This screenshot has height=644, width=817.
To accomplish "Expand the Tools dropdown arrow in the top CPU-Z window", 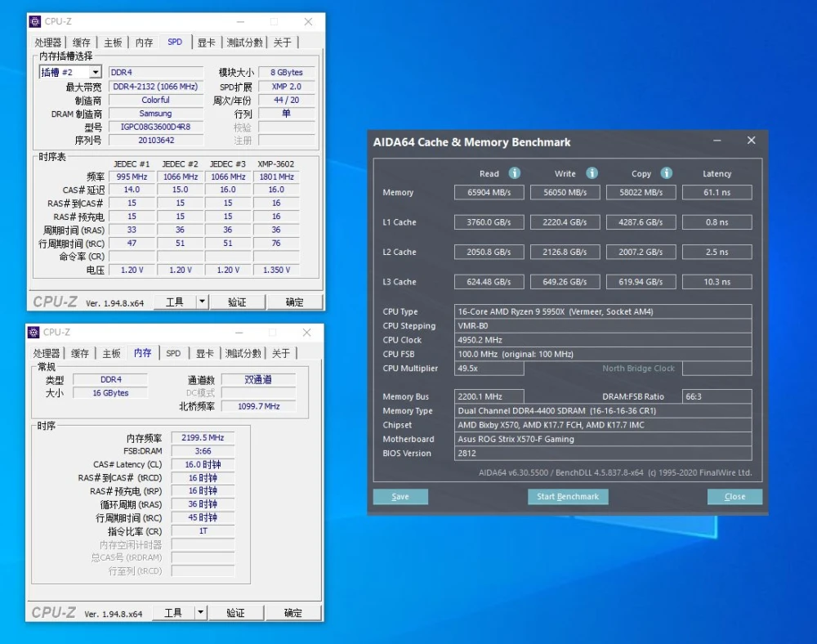I will 202,302.
